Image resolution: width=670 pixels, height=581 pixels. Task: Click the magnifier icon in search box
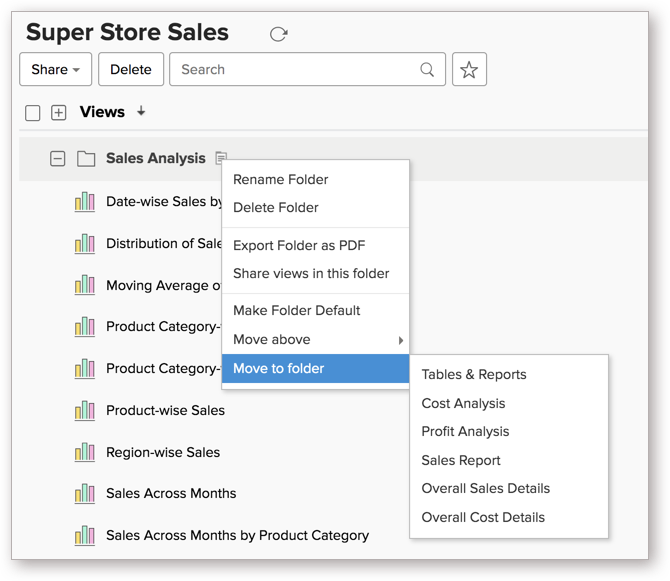click(427, 70)
